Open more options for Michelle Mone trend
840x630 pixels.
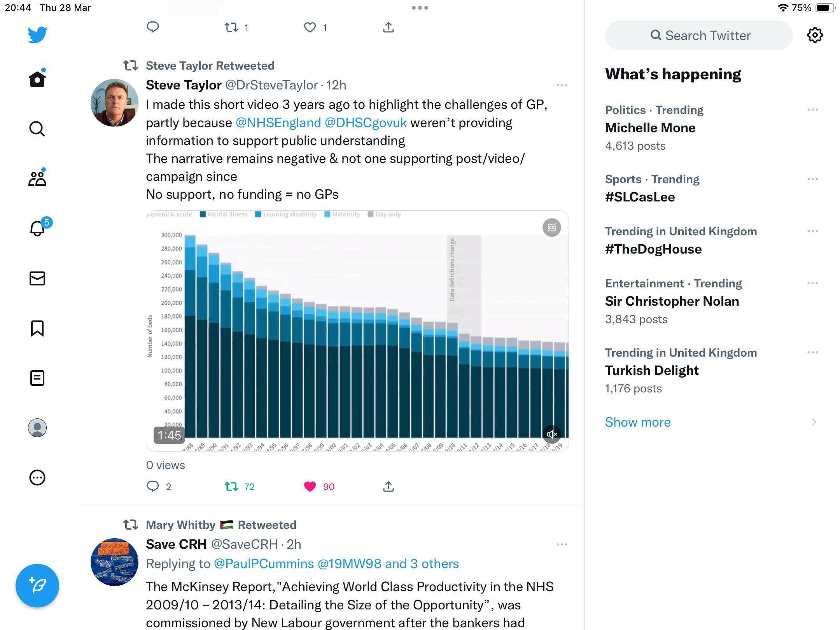pos(813,110)
